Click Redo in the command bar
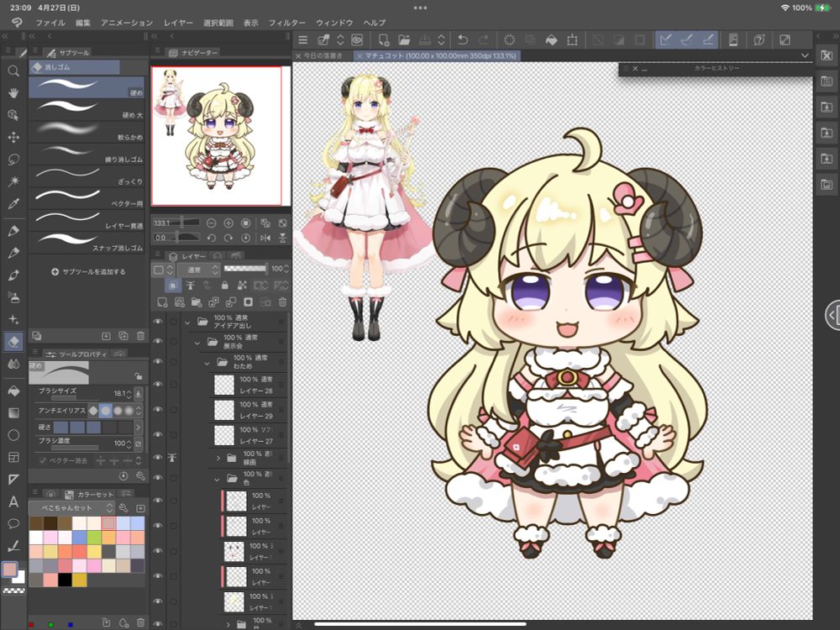 pyautogui.click(x=484, y=39)
